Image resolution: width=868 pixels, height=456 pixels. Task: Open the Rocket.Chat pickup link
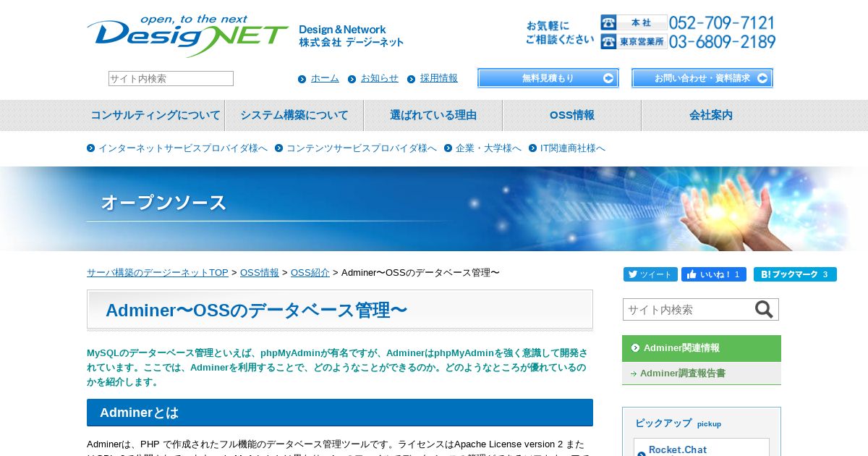click(678, 450)
